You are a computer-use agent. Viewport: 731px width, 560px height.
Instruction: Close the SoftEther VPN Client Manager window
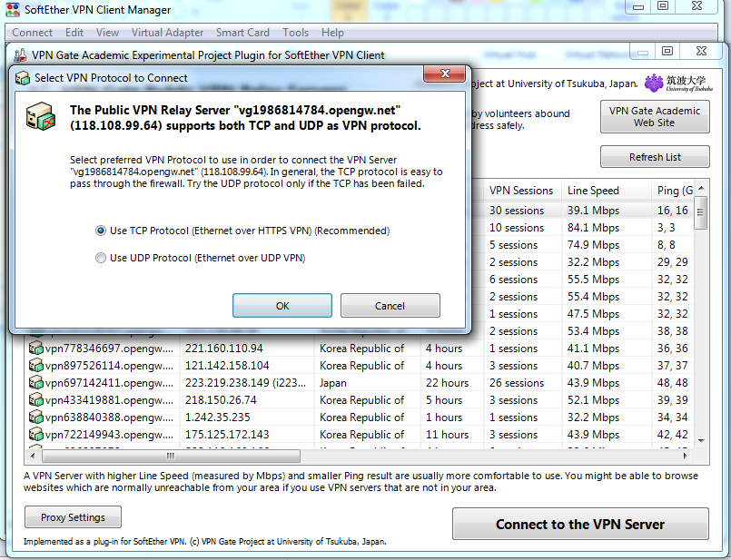point(696,6)
